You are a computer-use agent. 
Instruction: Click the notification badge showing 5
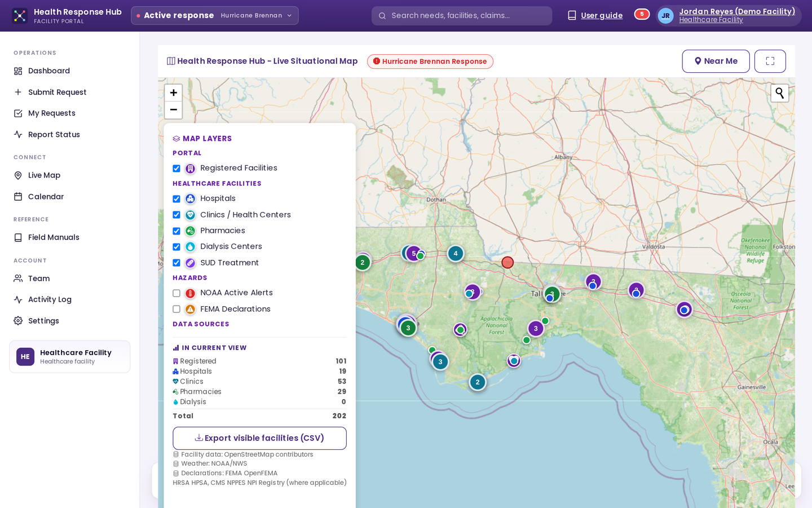pos(642,14)
